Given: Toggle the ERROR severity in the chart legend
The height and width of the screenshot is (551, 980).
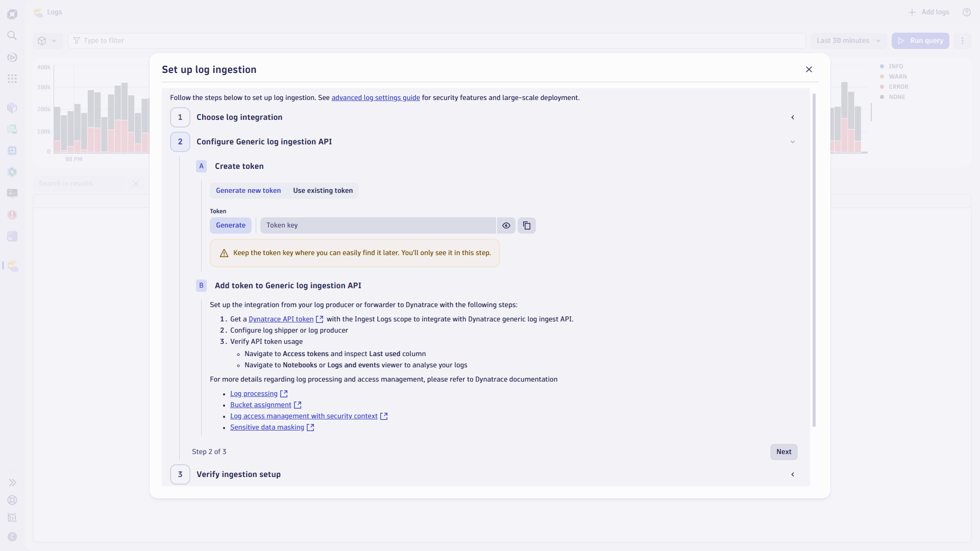Looking at the screenshot, I should click(899, 87).
